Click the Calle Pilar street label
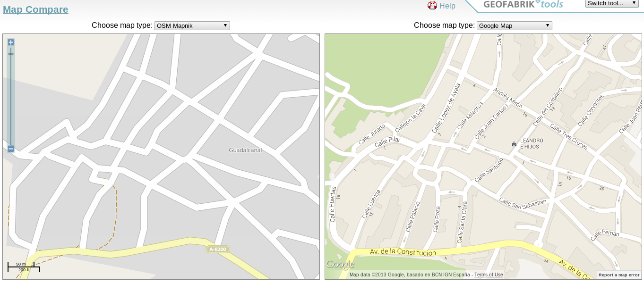 point(387,142)
